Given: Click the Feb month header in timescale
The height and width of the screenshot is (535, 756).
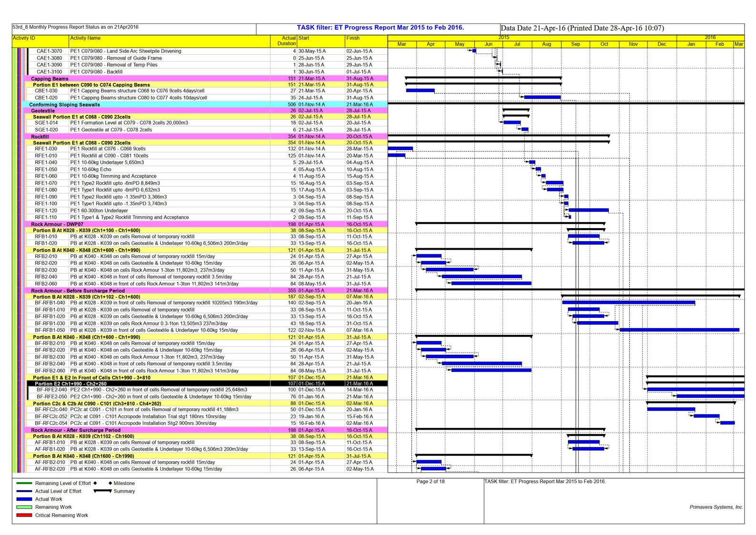Looking at the screenshot, I should [x=719, y=44].
